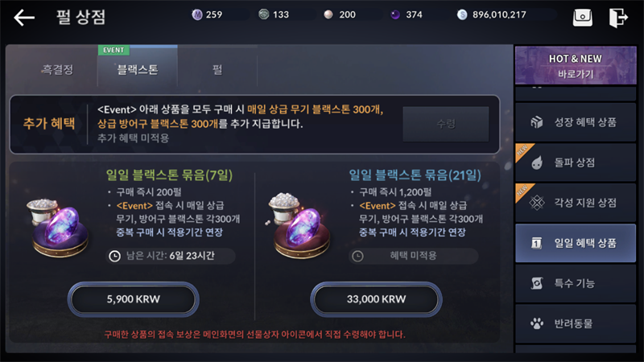Tap the purple M currency icon
Viewport: 644px width, 362px height.
197,14
